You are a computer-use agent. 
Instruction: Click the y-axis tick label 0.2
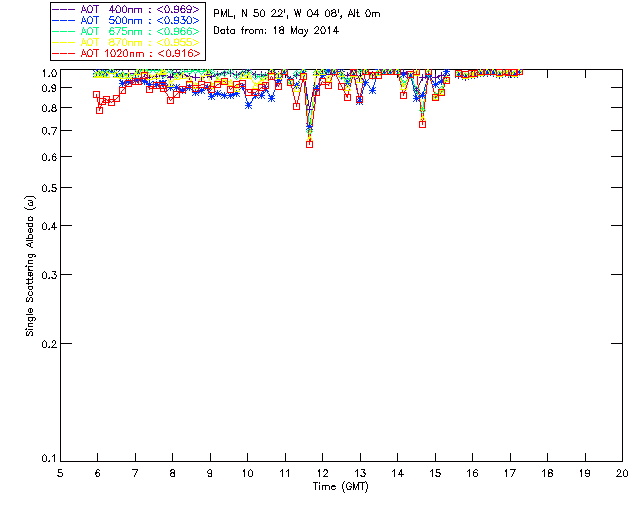(x=49, y=344)
